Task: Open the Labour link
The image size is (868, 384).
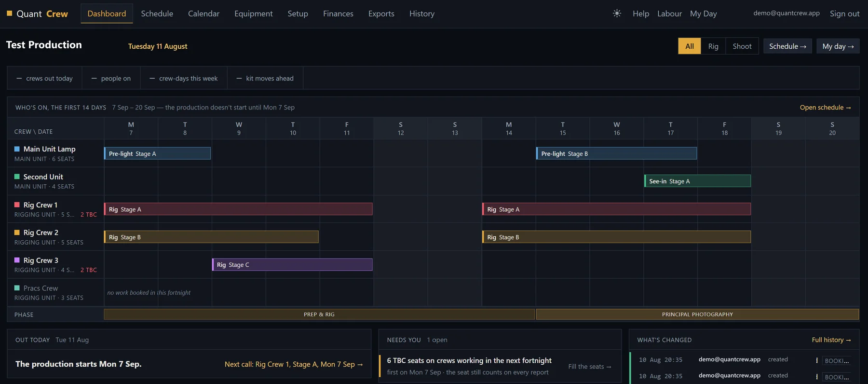Action: point(669,14)
